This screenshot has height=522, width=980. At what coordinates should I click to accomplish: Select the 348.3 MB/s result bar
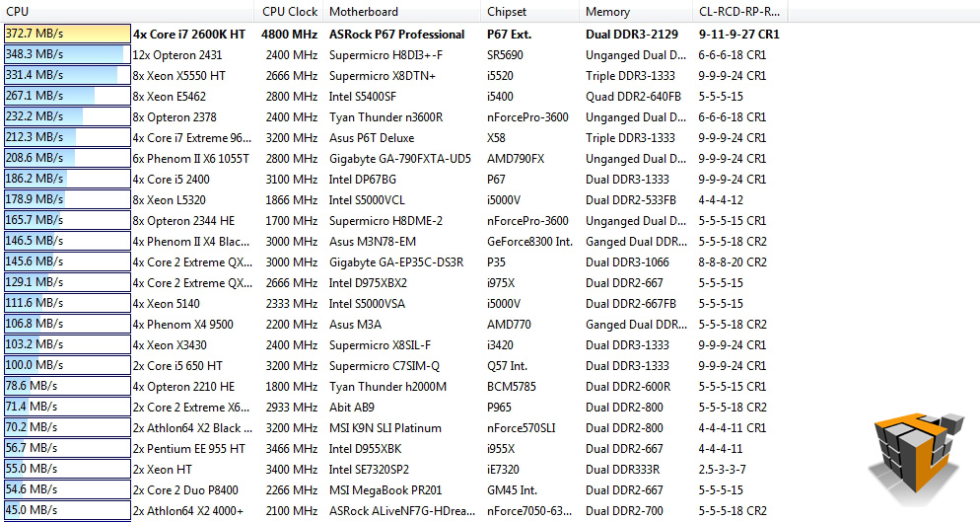[67, 54]
